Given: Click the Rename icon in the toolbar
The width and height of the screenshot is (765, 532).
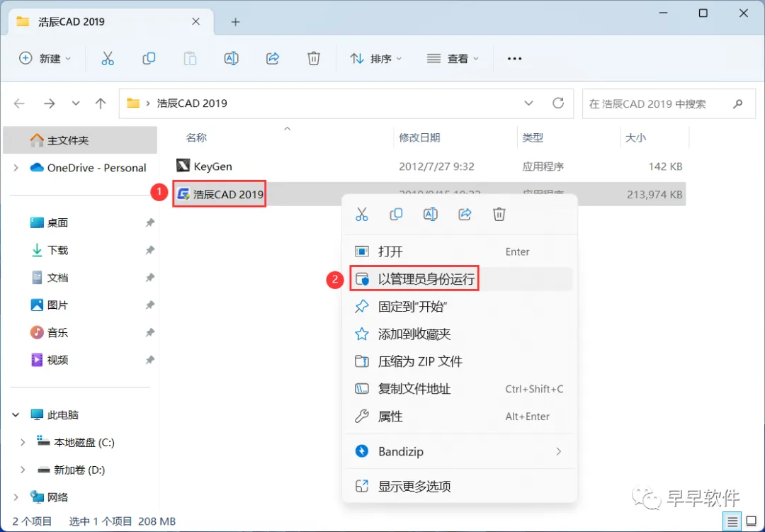Looking at the screenshot, I should pos(231,59).
